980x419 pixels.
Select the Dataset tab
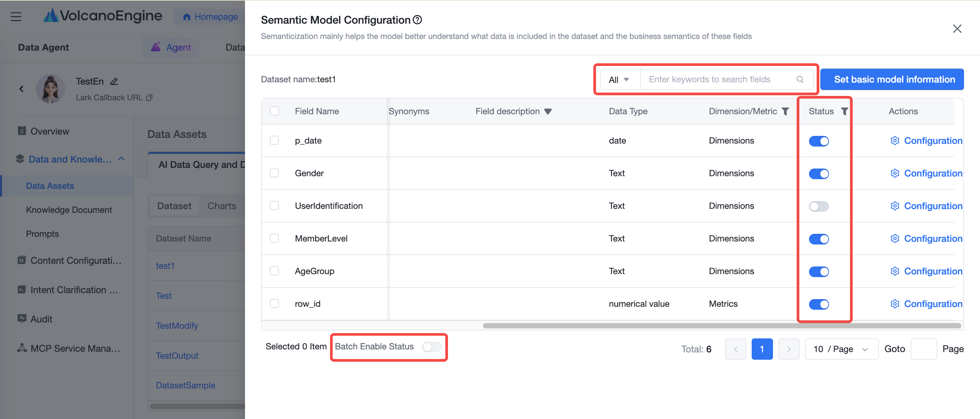click(174, 206)
